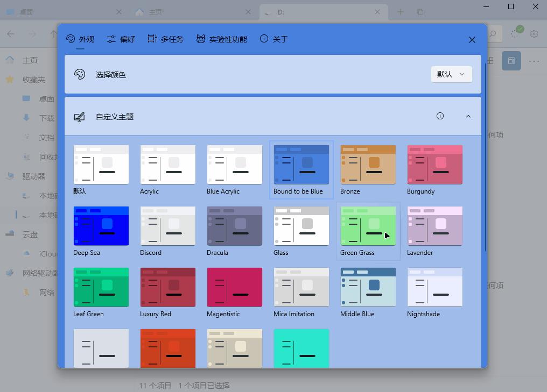Open the new tab plus button
The width and height of the screenshot is (547, 392).
(x=400, y=12)
